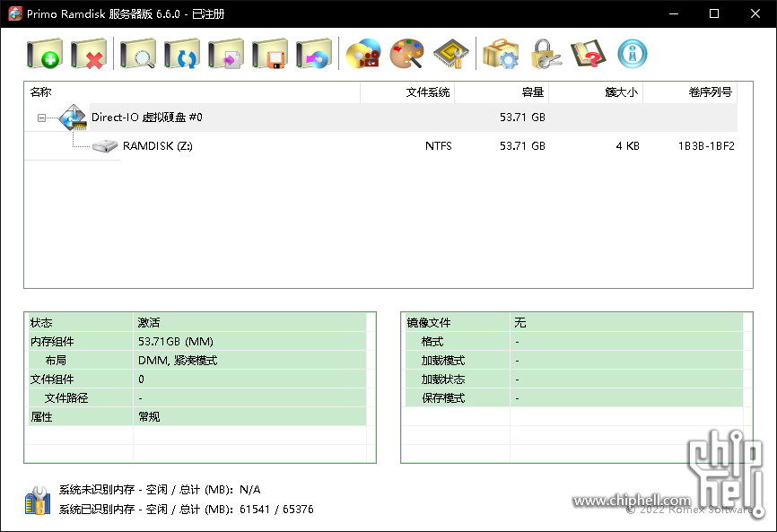Click the memory chip icon in the toolbar
The image size is (777, 532).
point(451,54)
